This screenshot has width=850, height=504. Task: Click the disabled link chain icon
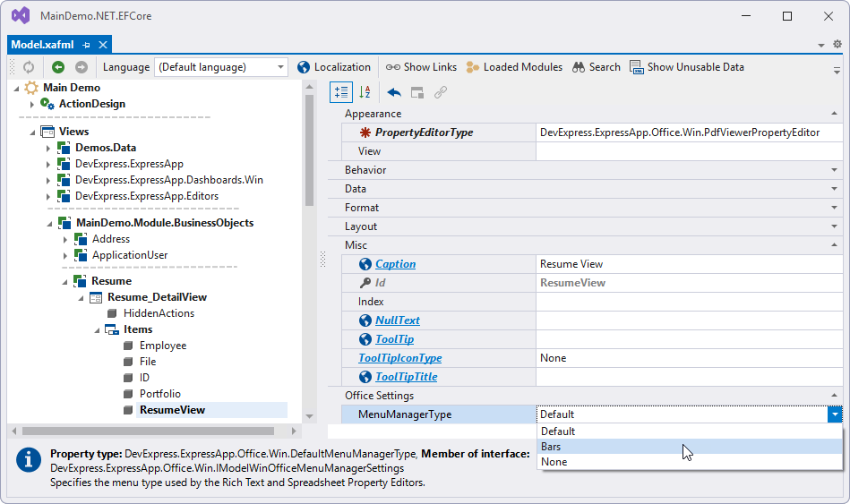440,93
